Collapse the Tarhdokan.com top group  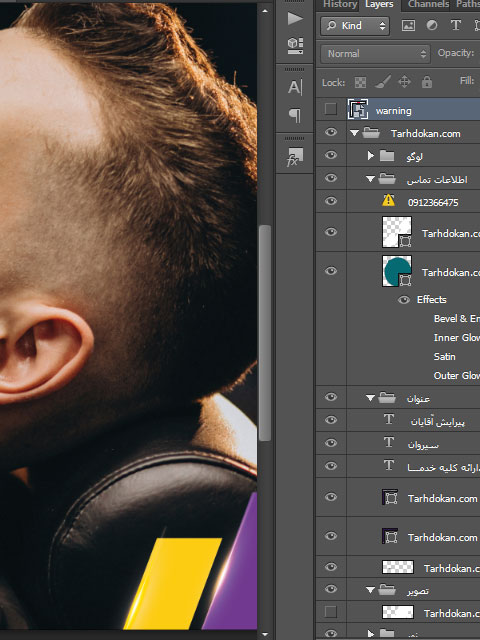354,133
